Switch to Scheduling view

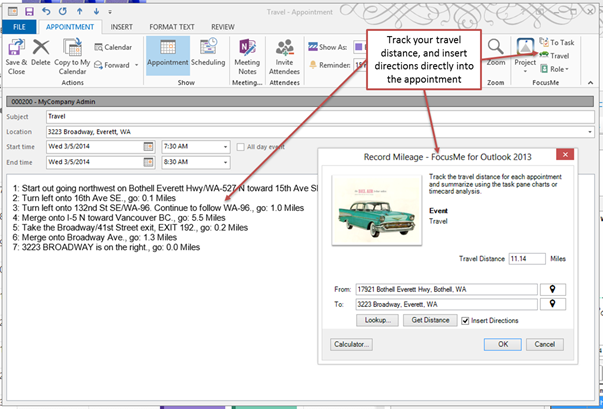[x=208, y=53]
